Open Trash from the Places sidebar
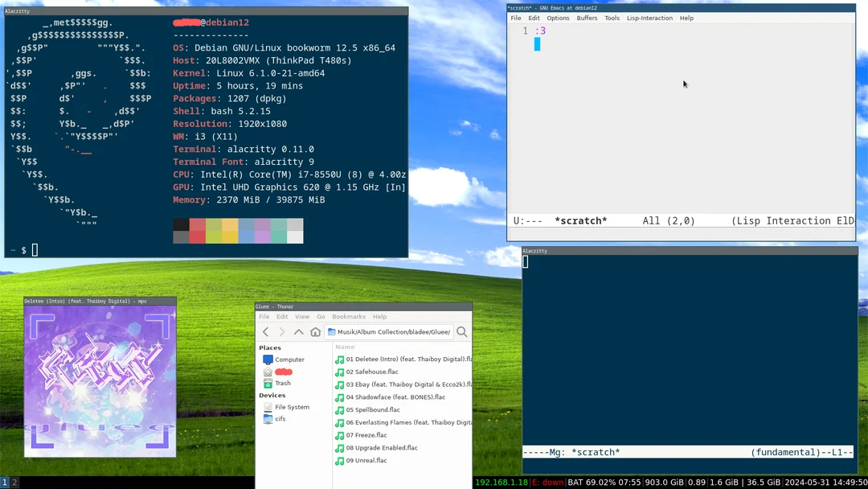The height and width of the screenshot is (489, 868). click(x=282, y=383)
